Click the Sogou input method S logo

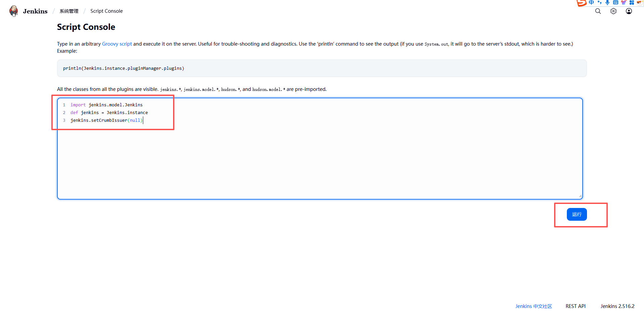click(x=581, y=3)
